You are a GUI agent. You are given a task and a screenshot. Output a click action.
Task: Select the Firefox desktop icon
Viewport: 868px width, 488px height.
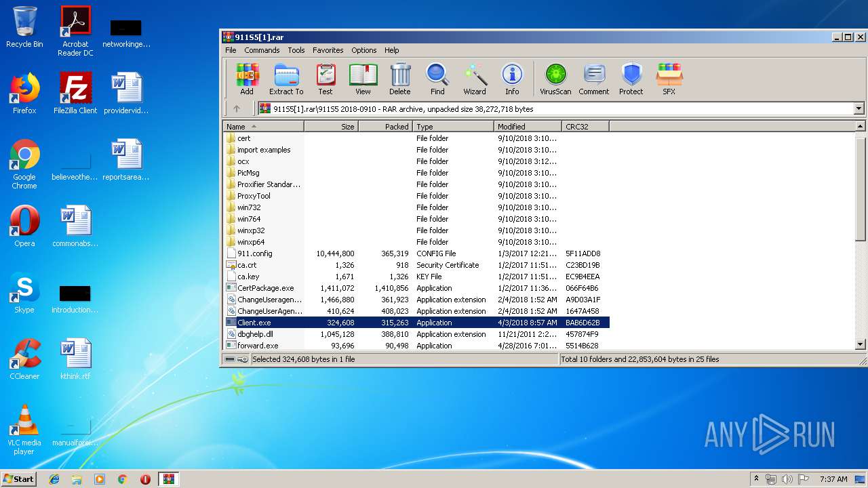(24, 94)
